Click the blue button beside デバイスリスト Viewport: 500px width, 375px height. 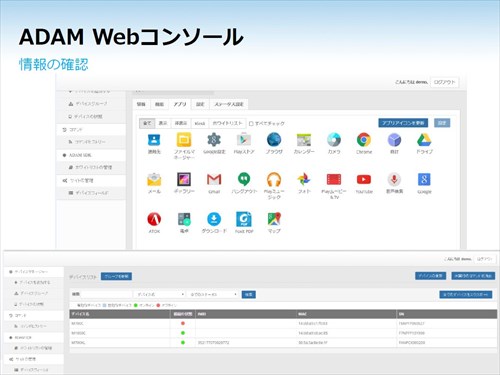coord(116,276)
